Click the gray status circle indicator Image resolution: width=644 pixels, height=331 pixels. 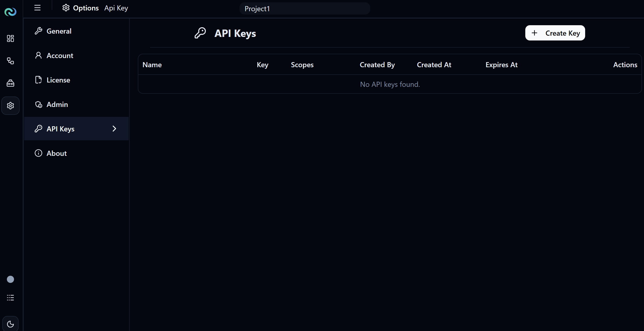[x=10, y=279]
